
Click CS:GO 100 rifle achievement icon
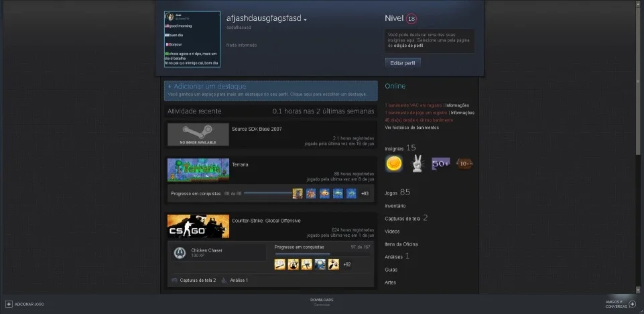point(307,264)
